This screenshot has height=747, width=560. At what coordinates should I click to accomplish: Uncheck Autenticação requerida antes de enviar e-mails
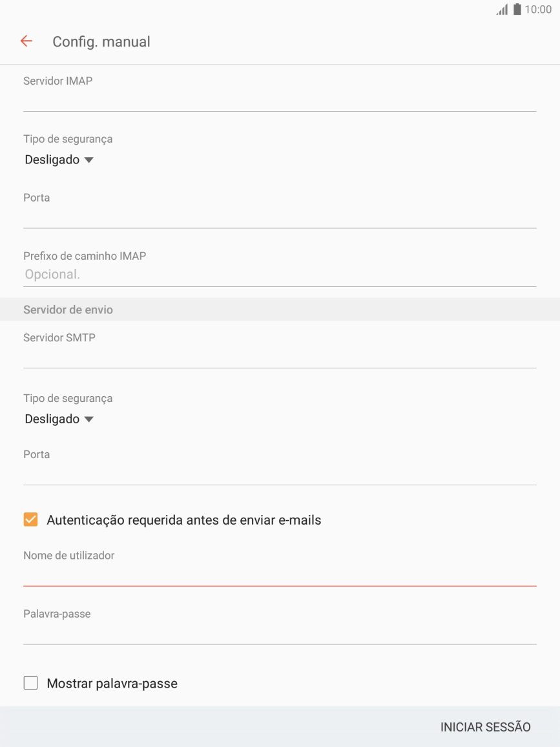pyautogui.click(x=30, y=520)
